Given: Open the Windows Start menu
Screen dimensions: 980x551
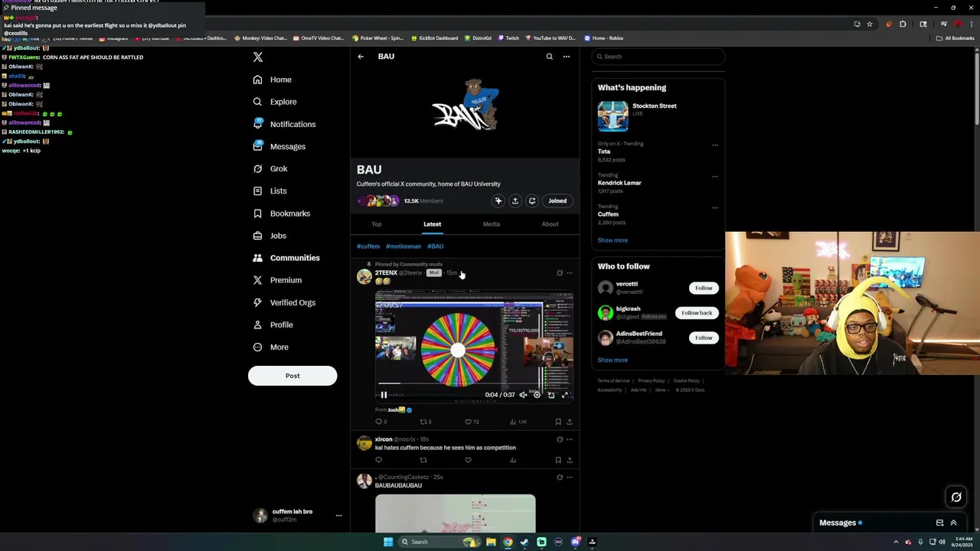Looking at the screenshot, I should [388, 542].
